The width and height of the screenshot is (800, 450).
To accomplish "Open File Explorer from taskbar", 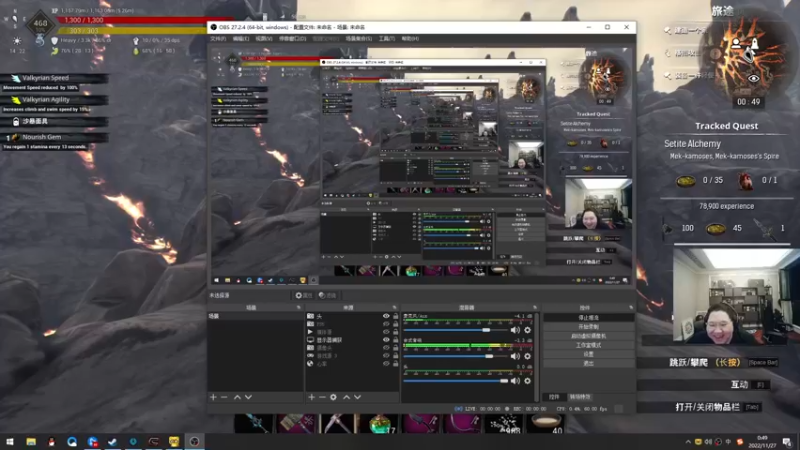I will click(31, 442).
